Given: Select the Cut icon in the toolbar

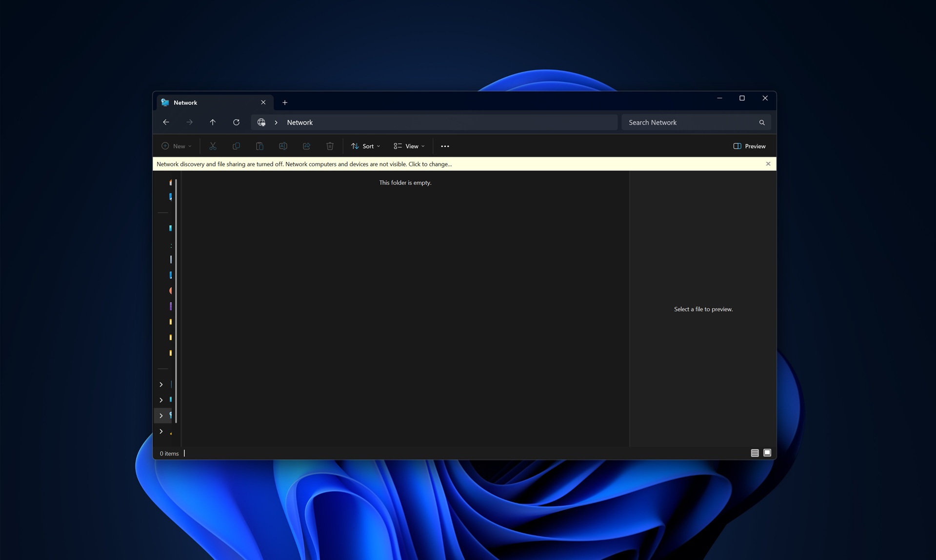Looking at the screenshot, I should tap(213, 146).
